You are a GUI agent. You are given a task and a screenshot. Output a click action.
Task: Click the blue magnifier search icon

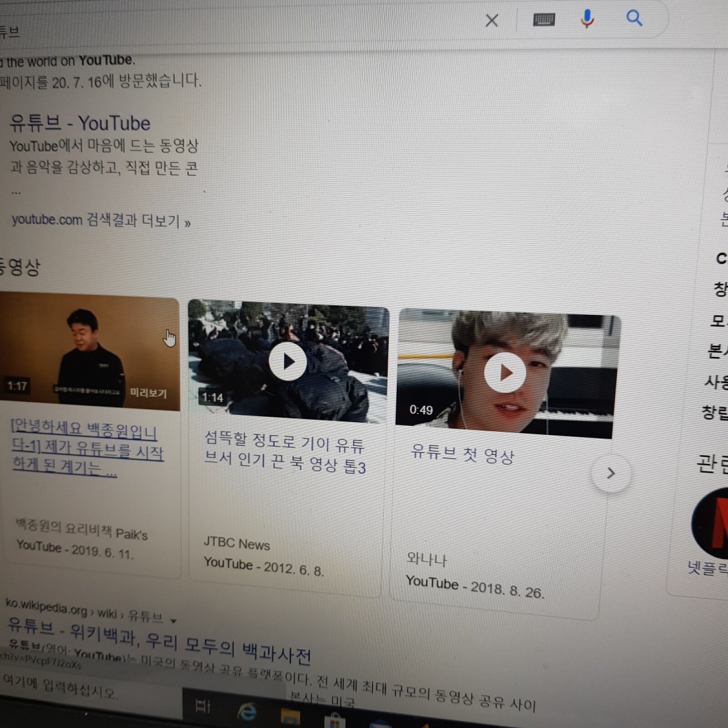[634, 18]
